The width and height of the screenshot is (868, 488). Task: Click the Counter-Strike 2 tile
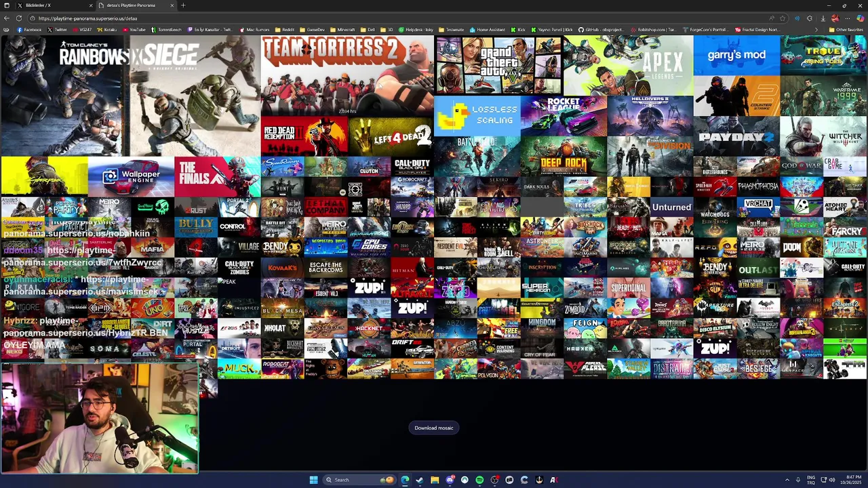pyautogui.click(x=736, y=96)
